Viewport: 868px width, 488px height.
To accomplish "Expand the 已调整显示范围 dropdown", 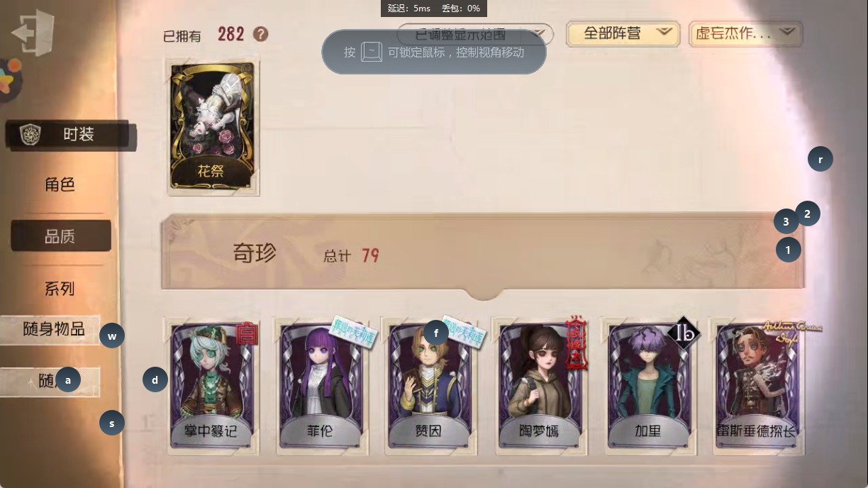I will point(475,34).
